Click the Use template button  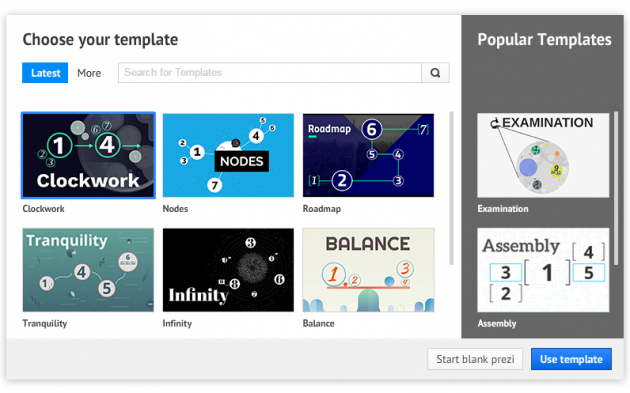point(571,359)
